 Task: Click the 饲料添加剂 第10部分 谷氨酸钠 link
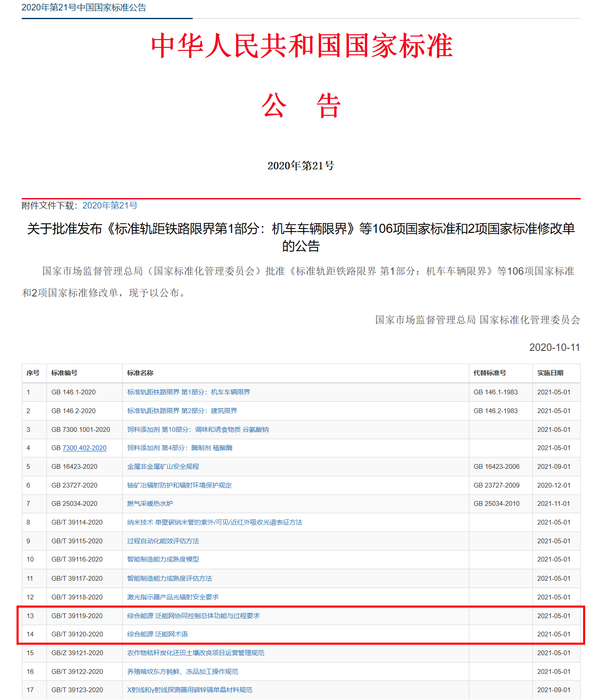tap(198, 430)
